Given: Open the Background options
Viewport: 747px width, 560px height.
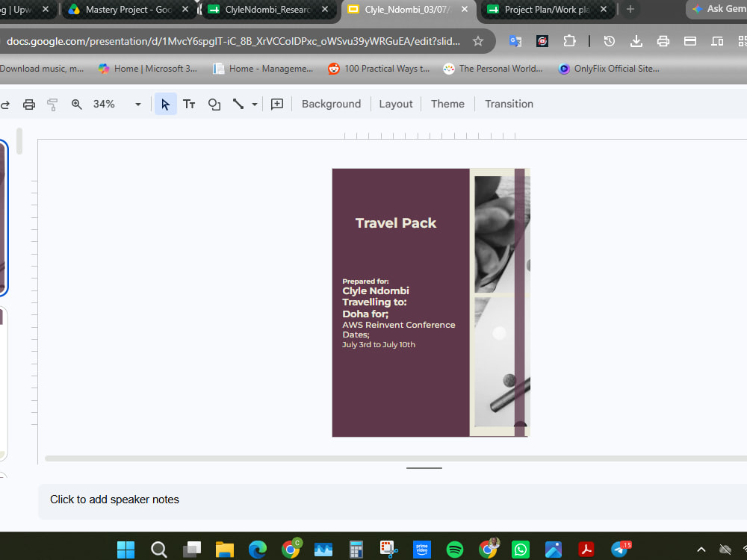Looking at the screenshot, I should pyautogui.click(x=331, y=104).
